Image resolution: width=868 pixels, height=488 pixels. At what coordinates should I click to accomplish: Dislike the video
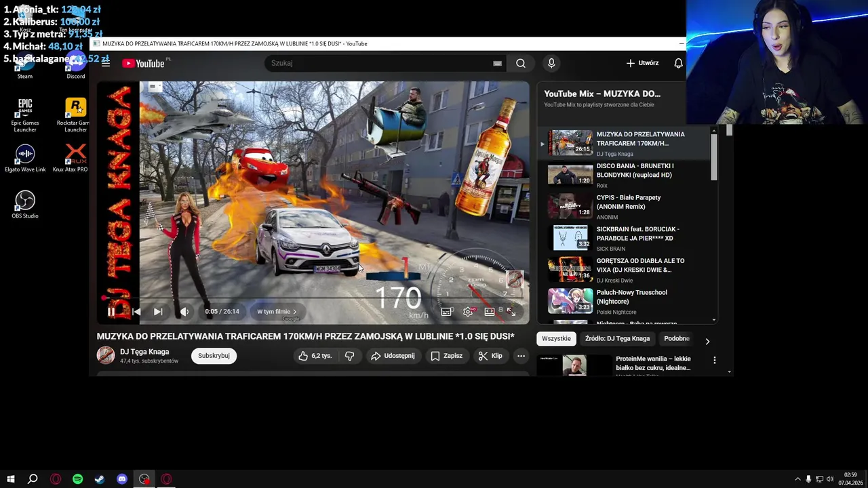350,356
